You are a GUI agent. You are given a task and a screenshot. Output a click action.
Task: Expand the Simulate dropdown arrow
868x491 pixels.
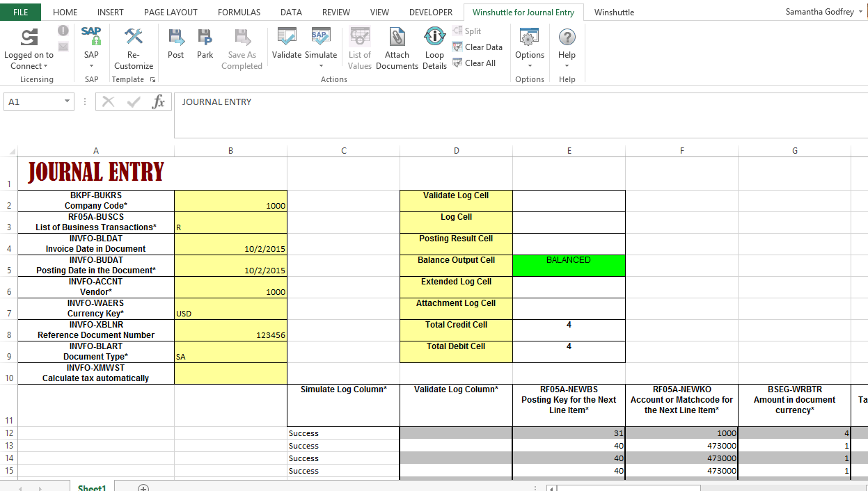click(x=321, y=66)
